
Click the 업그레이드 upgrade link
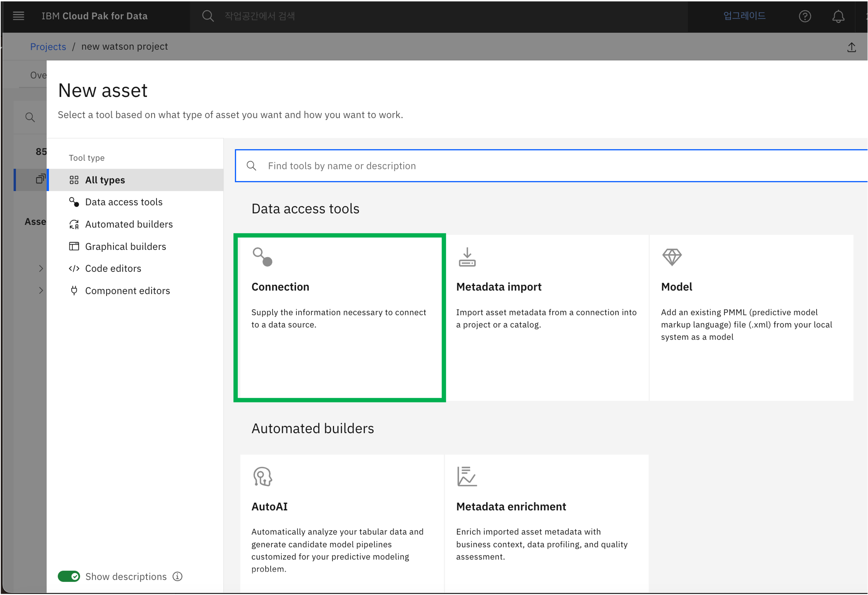pos(744,16)
